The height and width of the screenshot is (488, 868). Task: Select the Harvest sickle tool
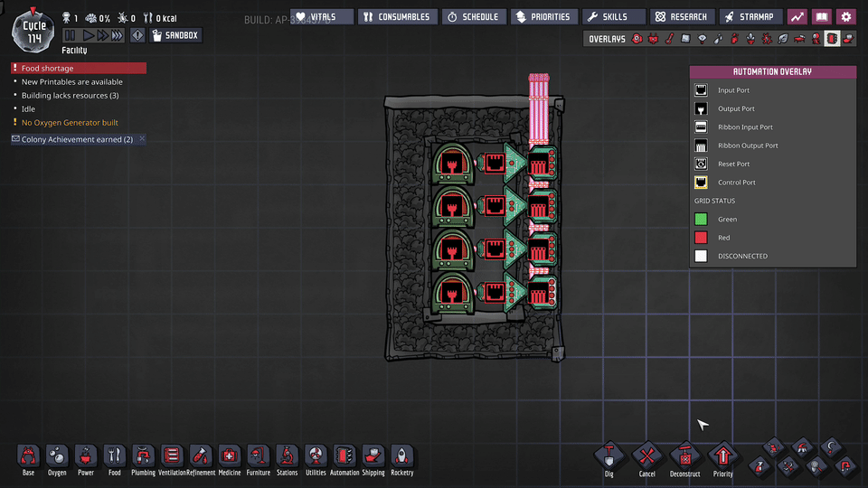[831, 447]
